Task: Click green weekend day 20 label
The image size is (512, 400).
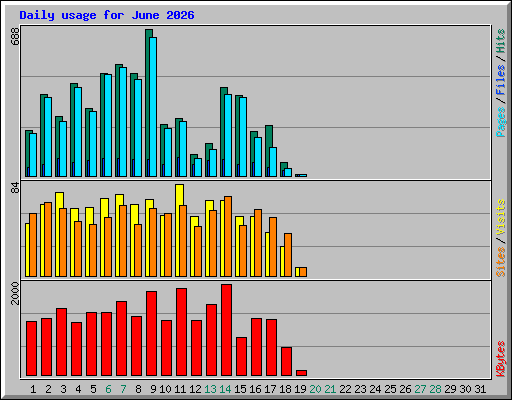Action: 315,389
